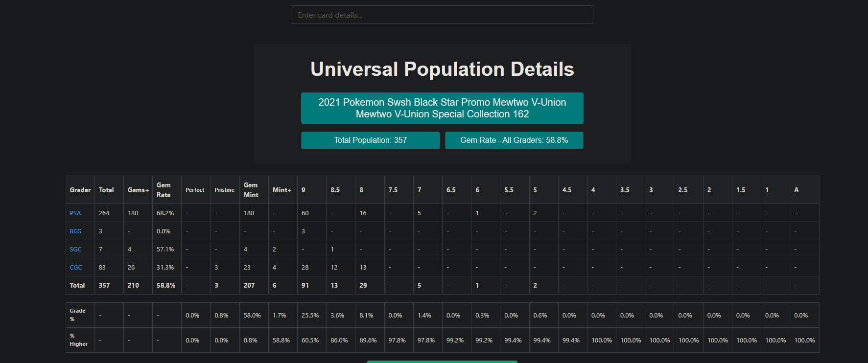The width and height of the screenshot is (868, 363).
Task: Select the Grader column header
Action: coord(80,190)
